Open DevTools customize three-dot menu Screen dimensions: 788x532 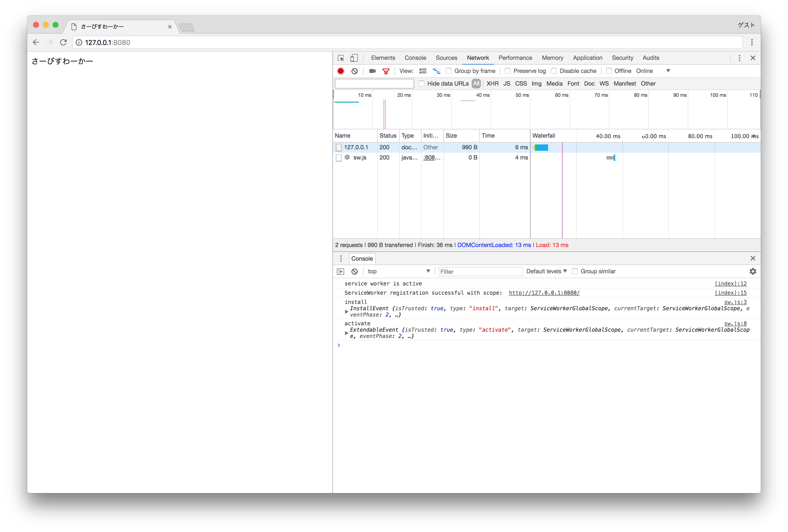pyautogui.click(x=740, y=58)
